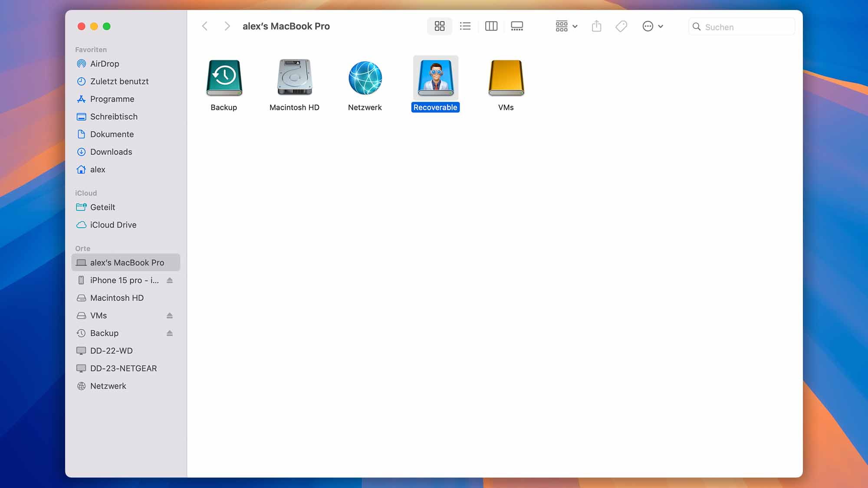Screen dimensions: 868x488
Task: Open the Backup Time Machine drive icon
Action: click(224, 78)
